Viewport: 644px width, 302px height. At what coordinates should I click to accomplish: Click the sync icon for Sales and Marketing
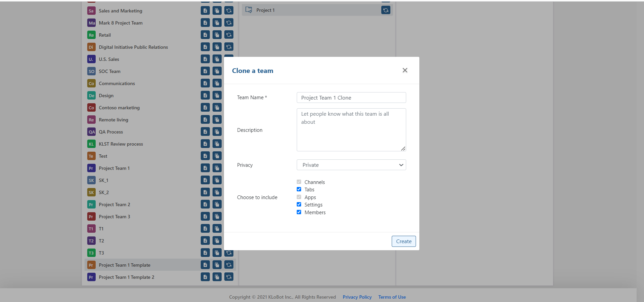pyautogui.click(x=229, y=11)
